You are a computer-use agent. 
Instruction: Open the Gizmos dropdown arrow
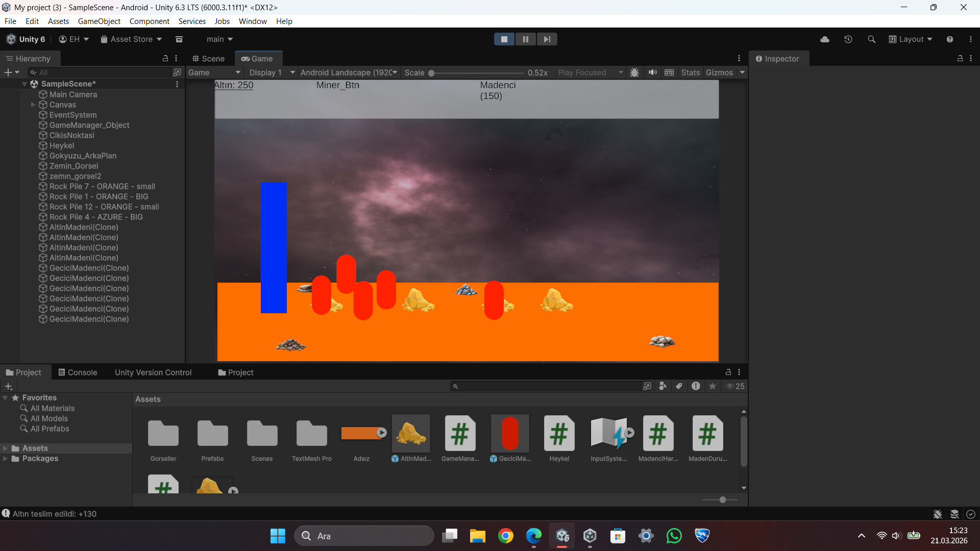click(742, 72)
